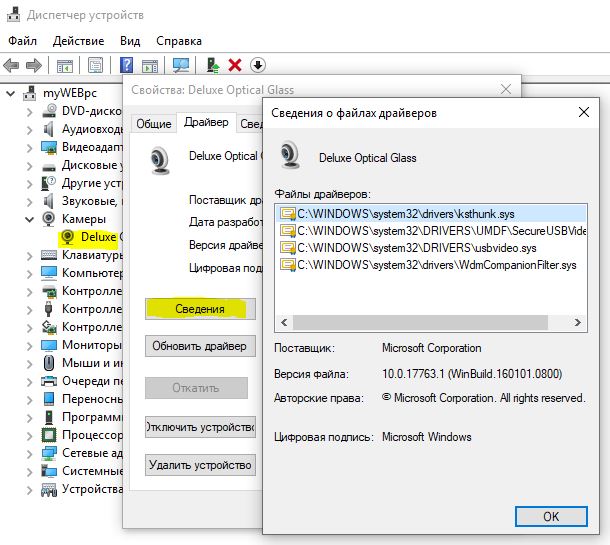Collapse the myWEBpc root node

[x=11, y=93]
